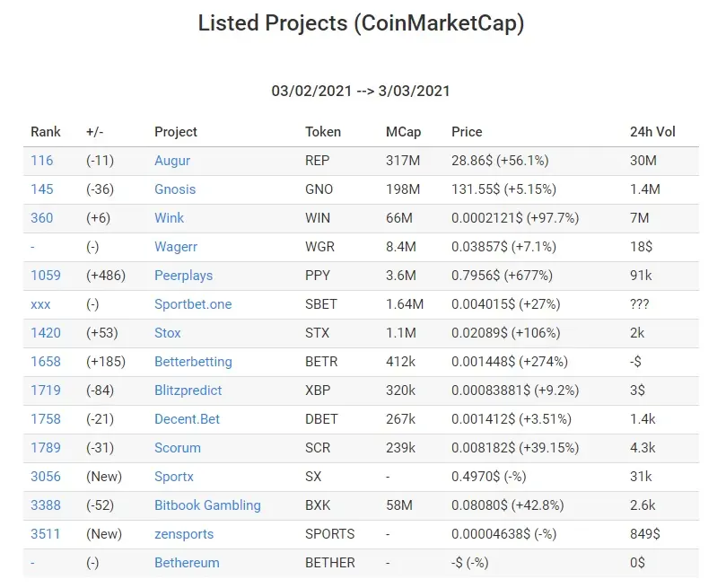
Task: Open the Decent.Bet project link
Action: point(187,419)
